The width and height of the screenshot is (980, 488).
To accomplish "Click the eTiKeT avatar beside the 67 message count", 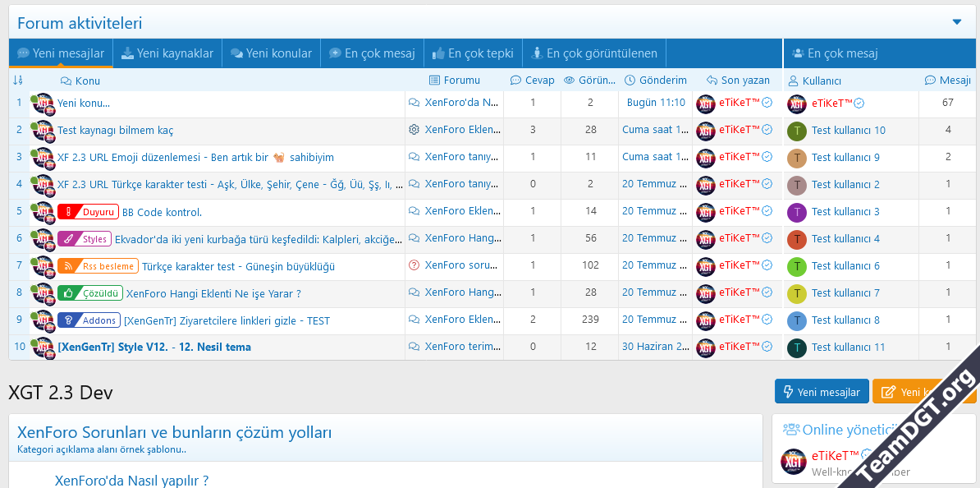I will pyautogui.click(x=797, y=104).
